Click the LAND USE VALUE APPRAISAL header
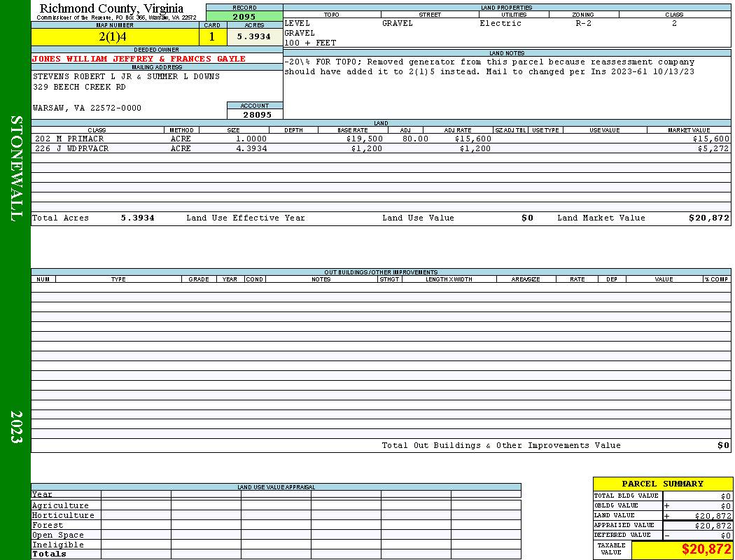 point(276,487)
